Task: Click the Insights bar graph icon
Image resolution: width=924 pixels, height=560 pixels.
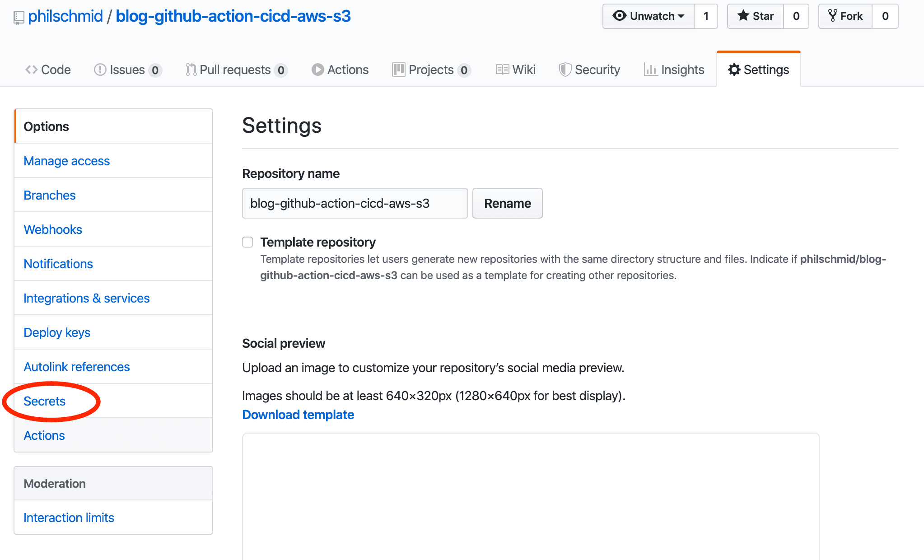Action: (x=650, y=70)
